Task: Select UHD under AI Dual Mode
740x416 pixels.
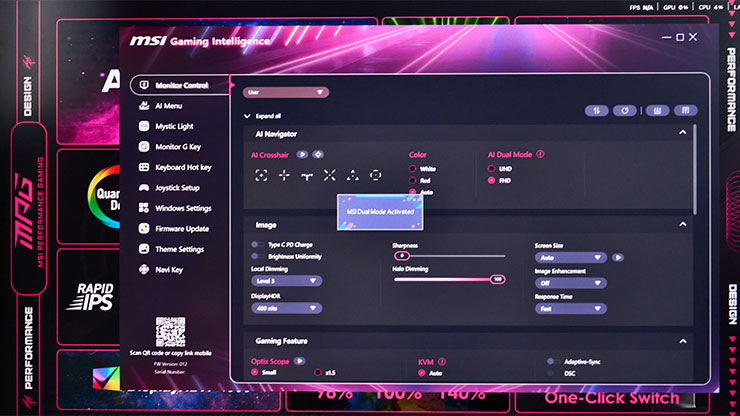Action: [x=491, y=169]
